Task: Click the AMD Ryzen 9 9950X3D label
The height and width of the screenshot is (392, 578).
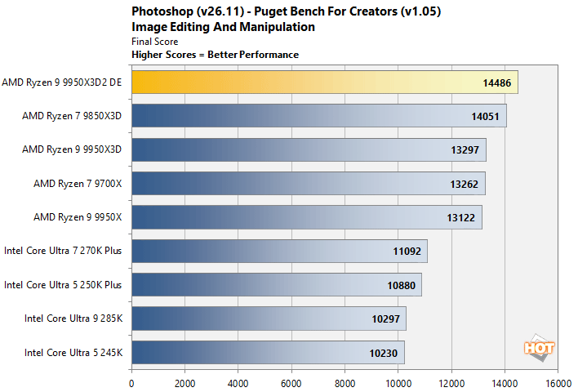Action: coord(72,149)
